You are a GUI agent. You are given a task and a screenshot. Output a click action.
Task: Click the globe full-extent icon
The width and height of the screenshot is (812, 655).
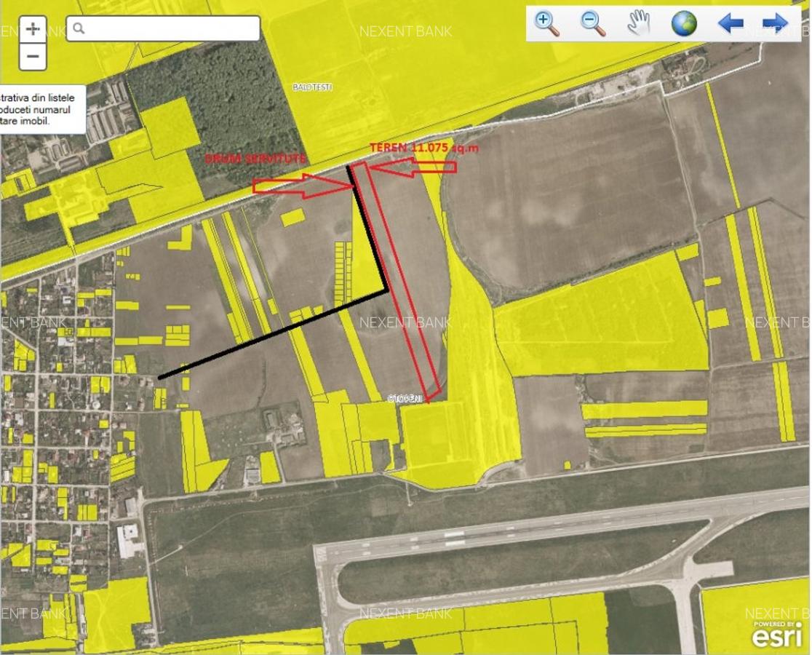685,22
